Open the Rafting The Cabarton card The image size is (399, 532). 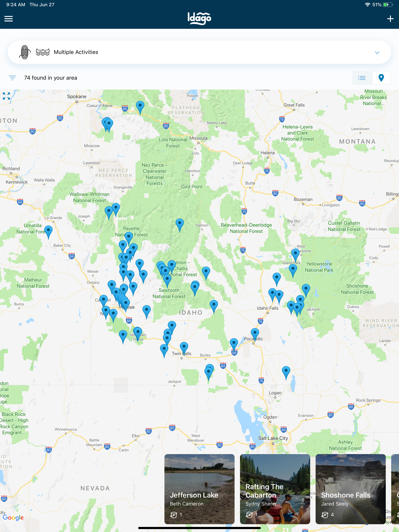(275, 489)
